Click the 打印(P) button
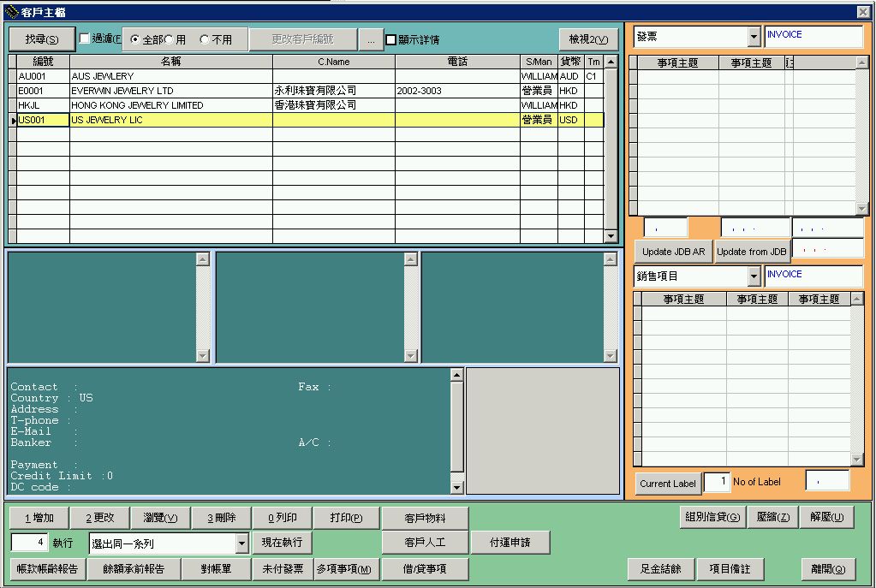This screenshot has width=876, height=588. [347, 518]
